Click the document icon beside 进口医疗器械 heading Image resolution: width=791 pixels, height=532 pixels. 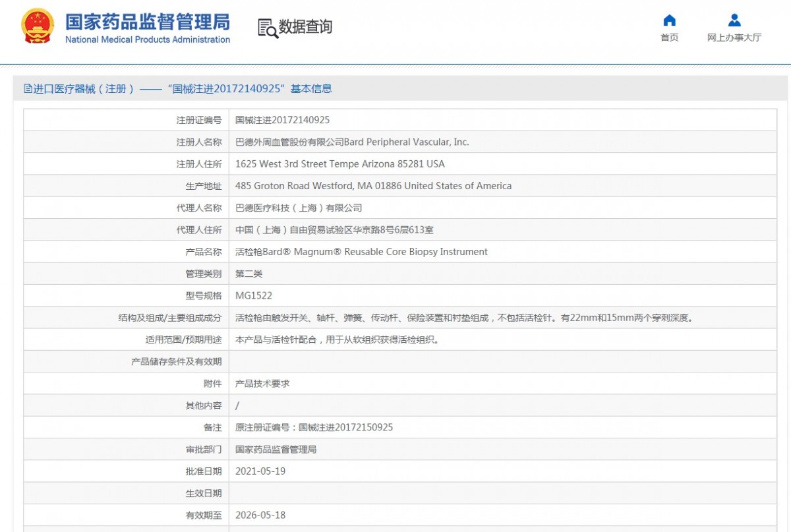pos(28,89)
